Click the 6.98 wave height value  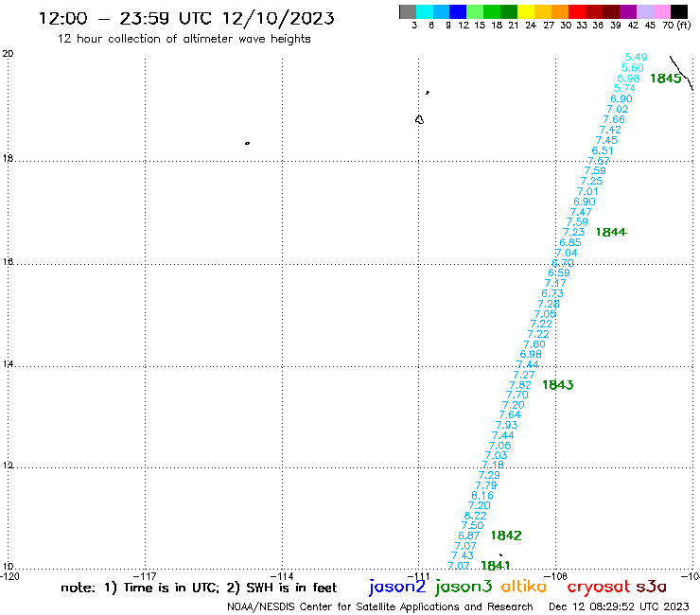pyautogui.click(x=531, y=354)
